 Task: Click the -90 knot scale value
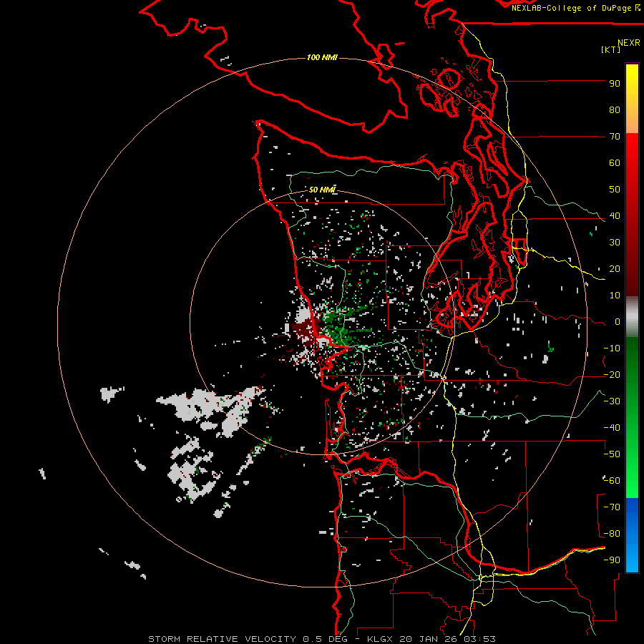coord(612,560)
